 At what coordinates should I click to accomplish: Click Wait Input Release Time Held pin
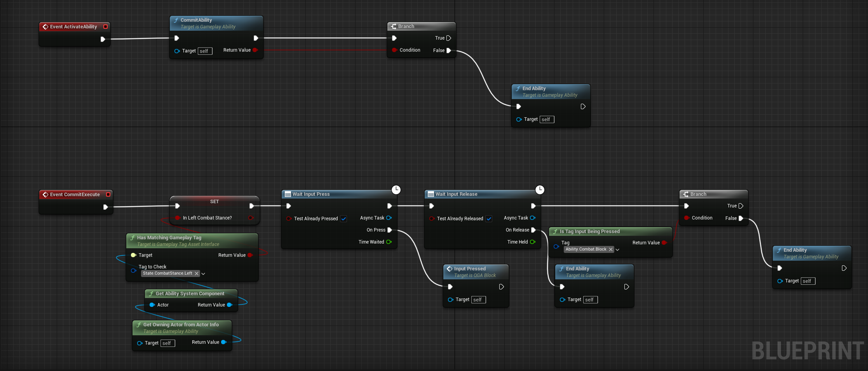(x=532, y=242)
